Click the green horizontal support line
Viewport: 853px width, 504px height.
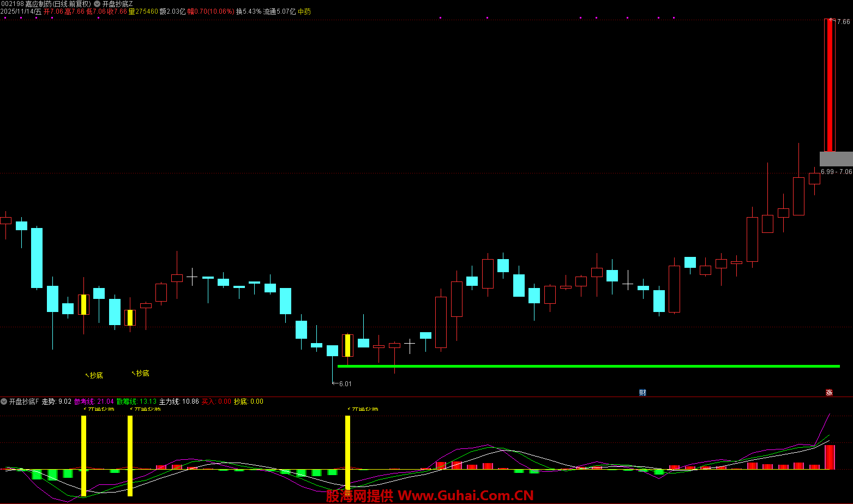coord(589,366)
